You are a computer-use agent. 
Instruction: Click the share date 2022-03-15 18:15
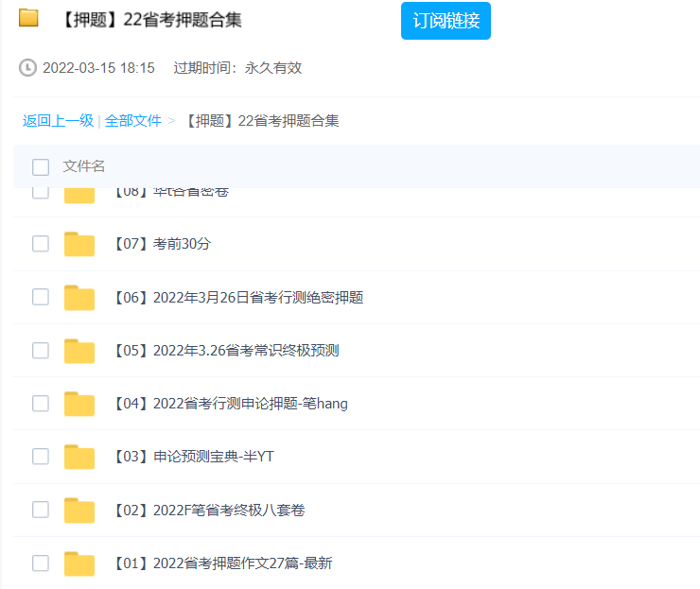point(98,68)
